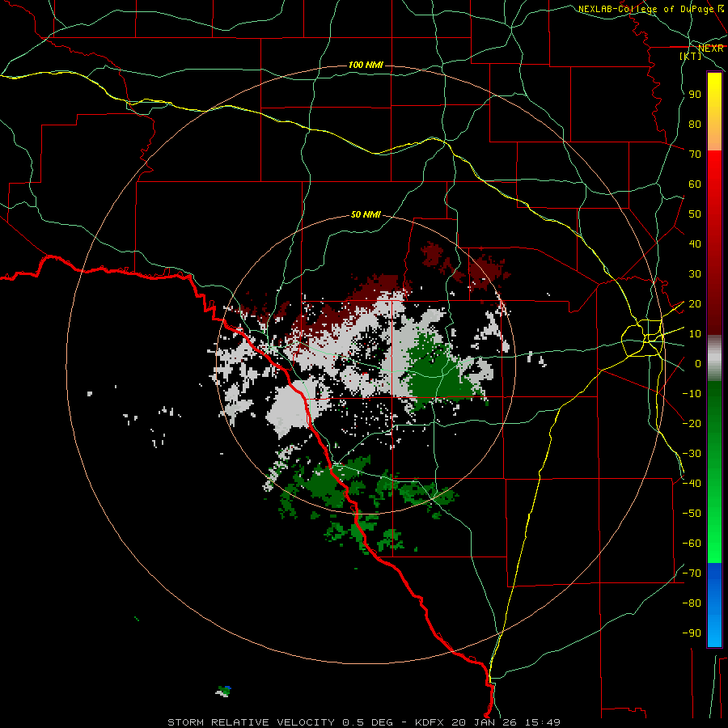
Task: Click the 50 NMI range ring label
Action: click(366, 214)
